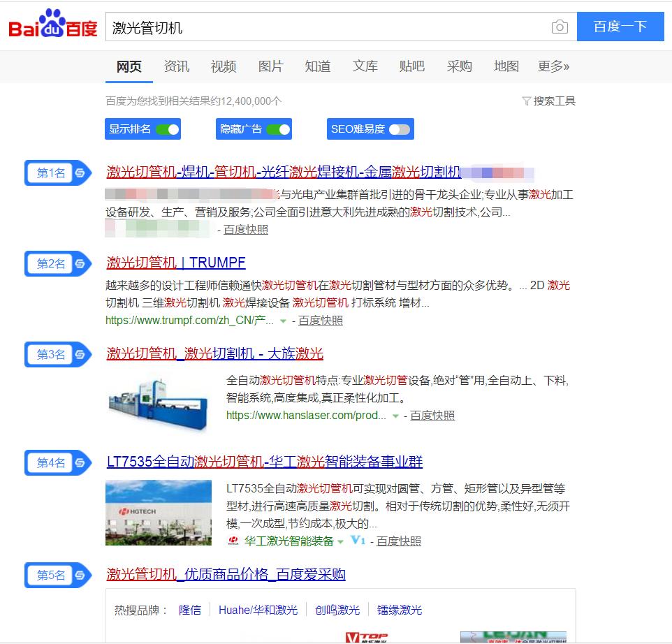Open the HGTECH building thumbnail
Image resolution: width=672 pixels, height=644 pixels.
(159, 513)
